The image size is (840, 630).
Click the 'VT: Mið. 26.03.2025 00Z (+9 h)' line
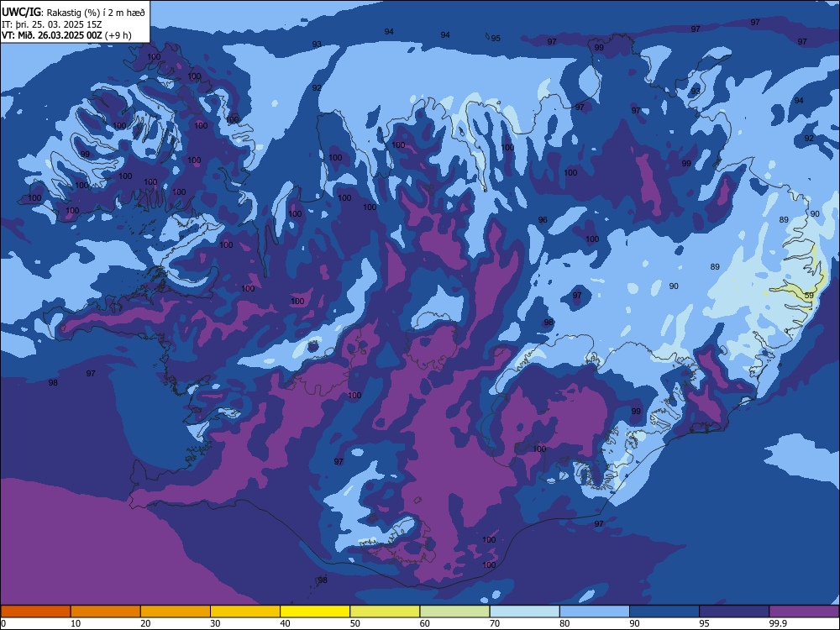(67, 35)
